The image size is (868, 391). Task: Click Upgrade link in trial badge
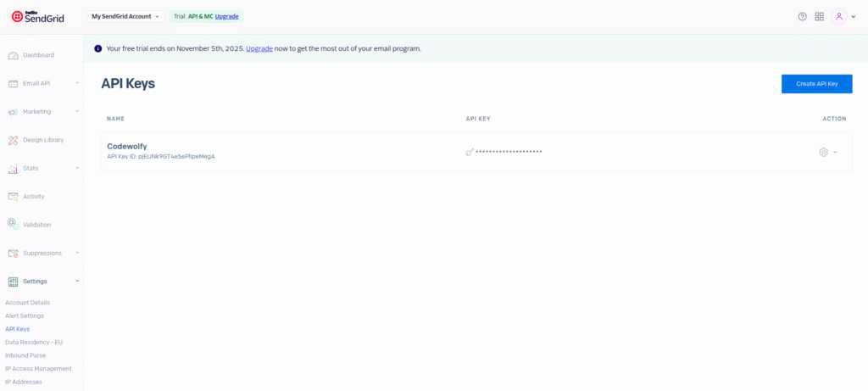(x=227, y=17)
